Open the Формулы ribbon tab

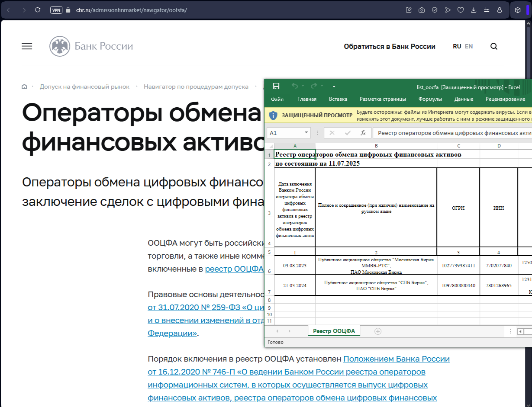(x=430, y=99)
